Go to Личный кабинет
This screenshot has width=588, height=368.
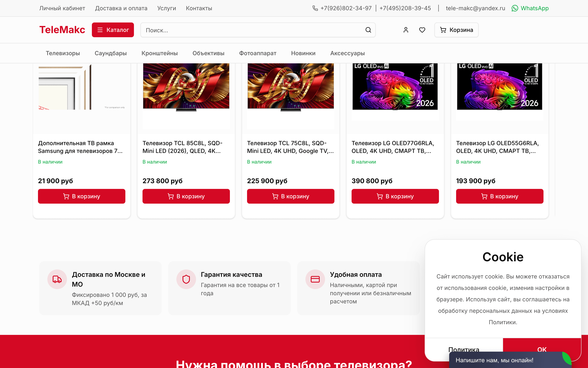[x=62, y=8]
